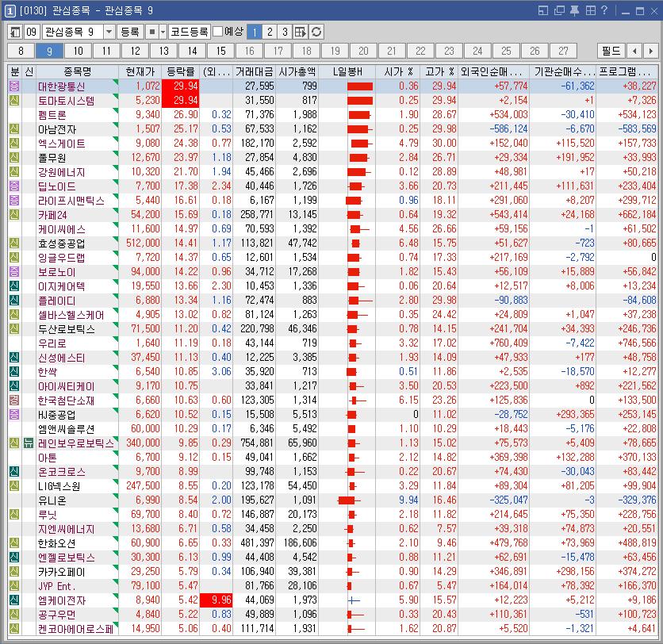Click the candlestick bar for 효성중공업
The height and width of the screenshot is (644, 663).
(355, 243)
